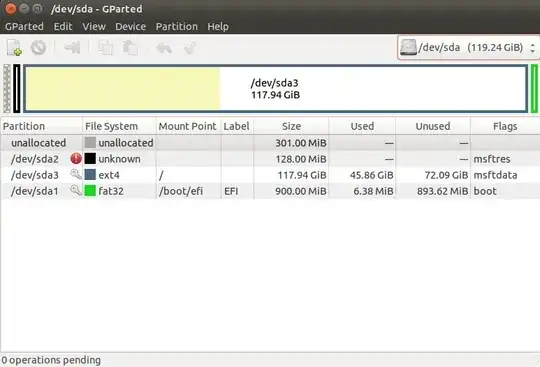Click the msftres flag cell
Screen dimensions: 540x367
pyautogui.click(x=492, y=159)
